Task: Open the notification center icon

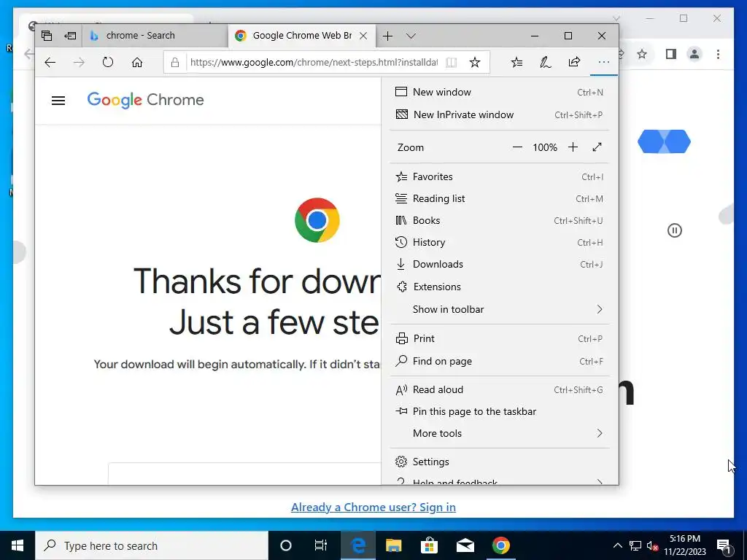Action: click(724, 545)
